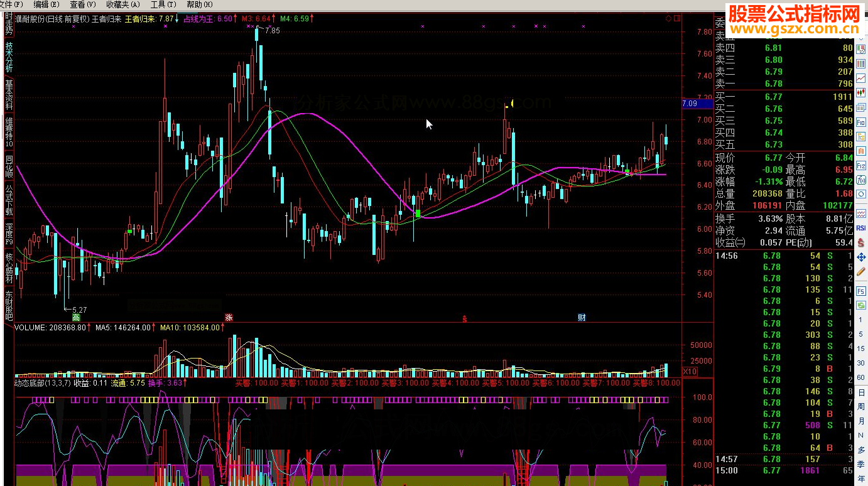The width and height of the screenshot is (868, 486).
Task: Switch to quarterly period 季
Action: [x=861, y=463]
